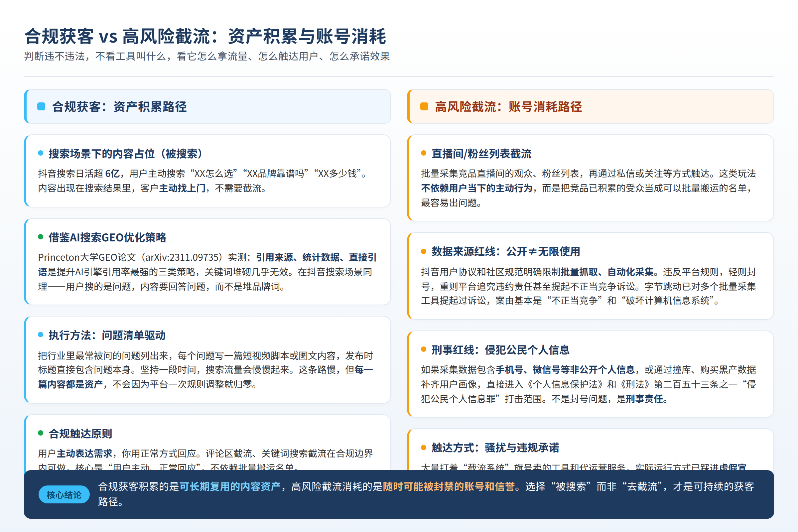Image resolution: width=798 pixels, height=532 pixels.
Task: Click the heading 直播间/粉丝列表截流
Action: pos(481,154)
